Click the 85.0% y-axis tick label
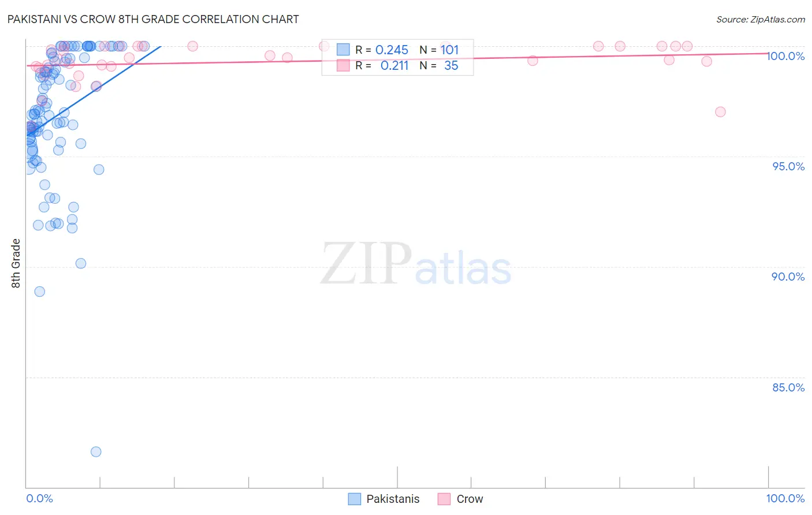This screenshot has width=812, height=515. 788,387
